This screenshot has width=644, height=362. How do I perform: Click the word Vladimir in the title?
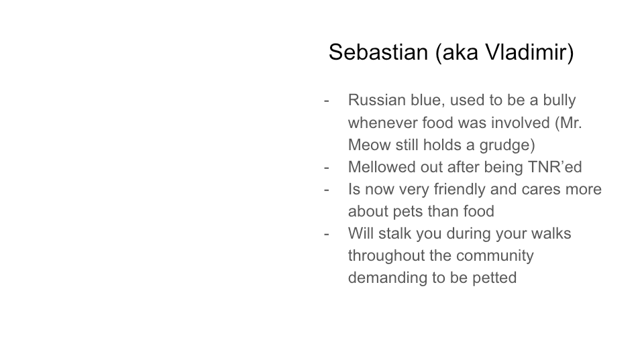click(x=526, y=52)
